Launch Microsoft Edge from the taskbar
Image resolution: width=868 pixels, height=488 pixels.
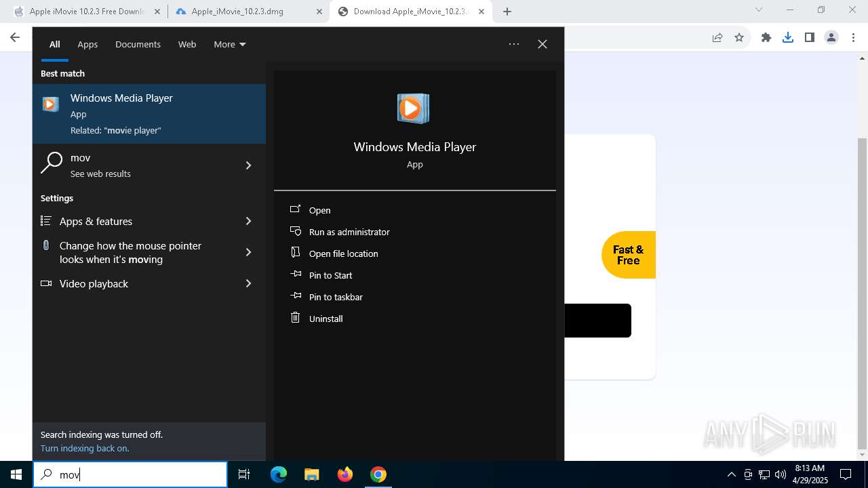point(279,474)
